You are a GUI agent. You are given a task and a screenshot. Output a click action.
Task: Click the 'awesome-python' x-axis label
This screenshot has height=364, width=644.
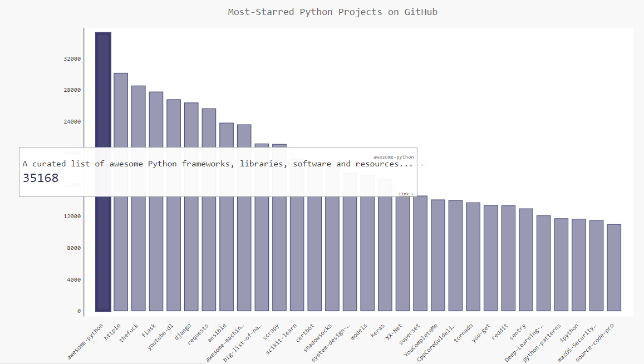pos(85,342)
